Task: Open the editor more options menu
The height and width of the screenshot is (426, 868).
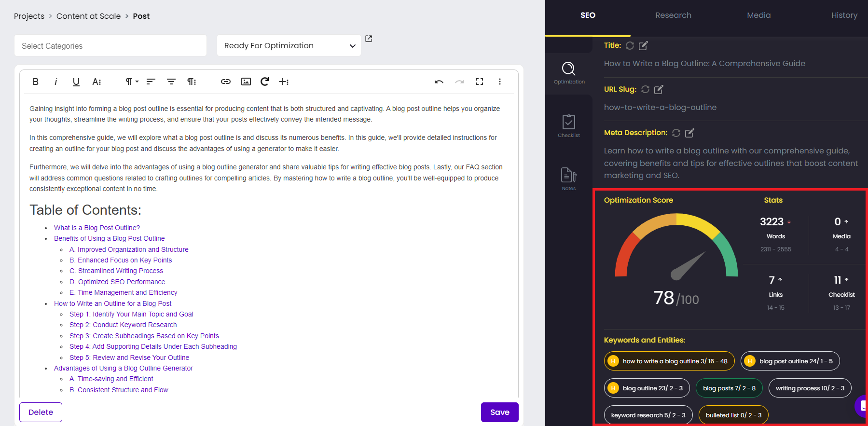Action: pyautogui.click(x=500, y=82)
